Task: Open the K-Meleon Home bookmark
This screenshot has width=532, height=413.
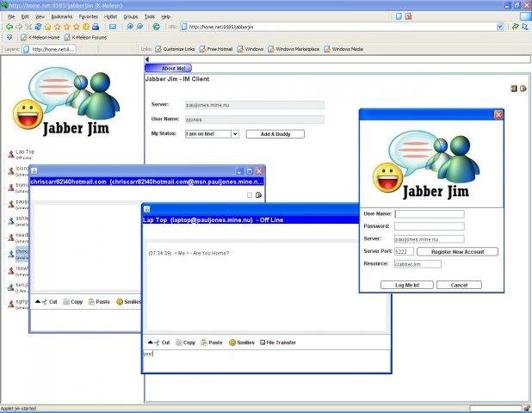Action: tap(40, 37)
